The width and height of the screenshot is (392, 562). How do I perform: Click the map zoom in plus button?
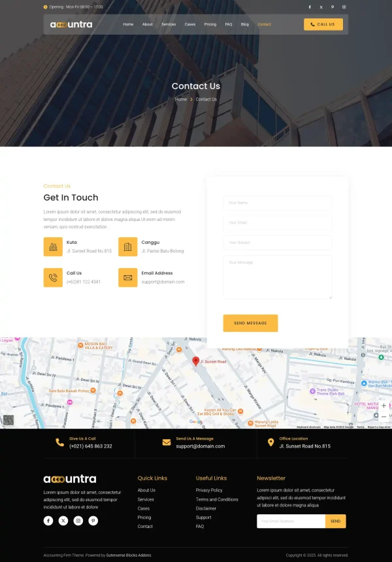384,406
